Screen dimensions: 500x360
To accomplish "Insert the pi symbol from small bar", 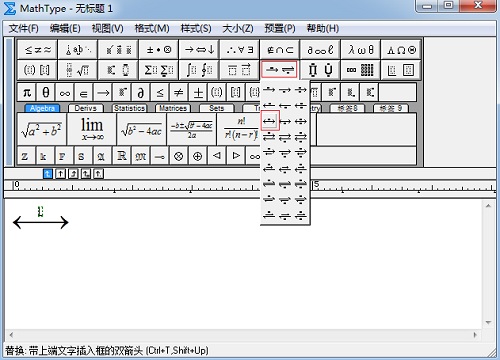I will tap(27, 93).
